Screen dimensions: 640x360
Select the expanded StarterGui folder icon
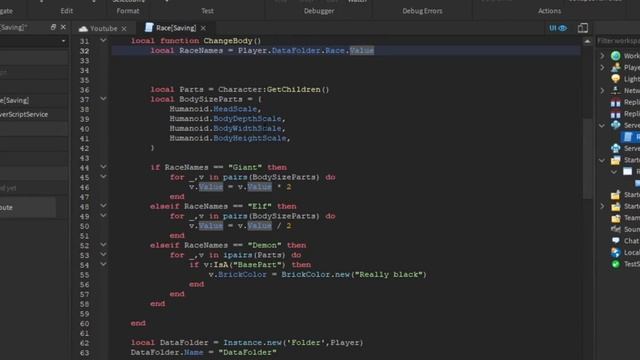[x=616, y=160]
